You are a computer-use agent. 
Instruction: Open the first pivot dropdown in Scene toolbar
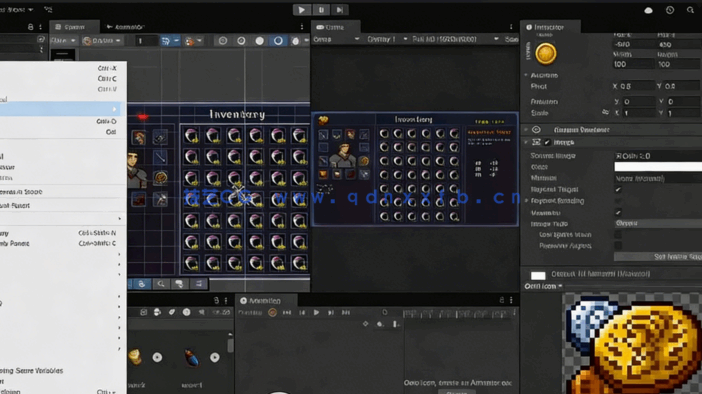coord(64,41)
